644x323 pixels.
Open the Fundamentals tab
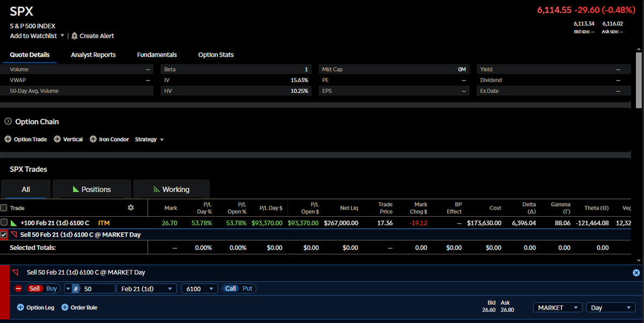157,55
